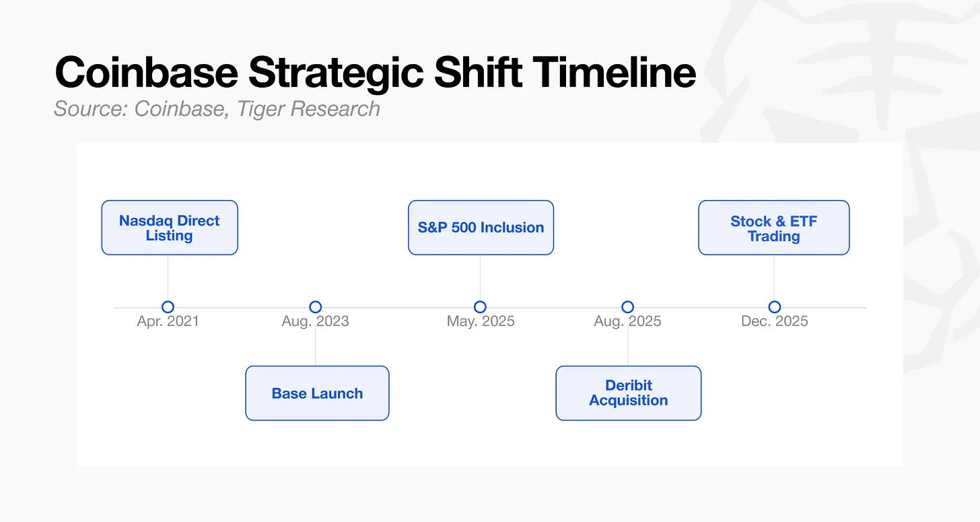Screen dimensions: 980x522
Task: Select the Dec. 2025 date label
Action: (775, 321)
